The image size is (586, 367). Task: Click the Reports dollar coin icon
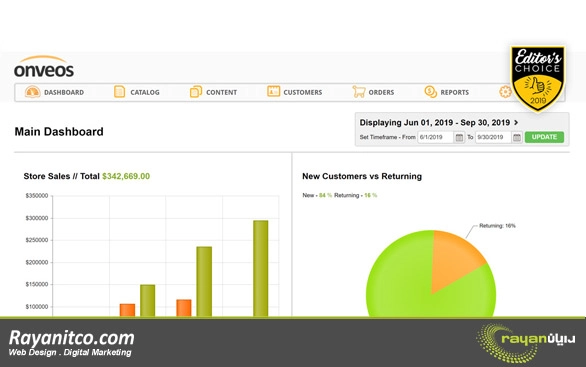(431, 92)
